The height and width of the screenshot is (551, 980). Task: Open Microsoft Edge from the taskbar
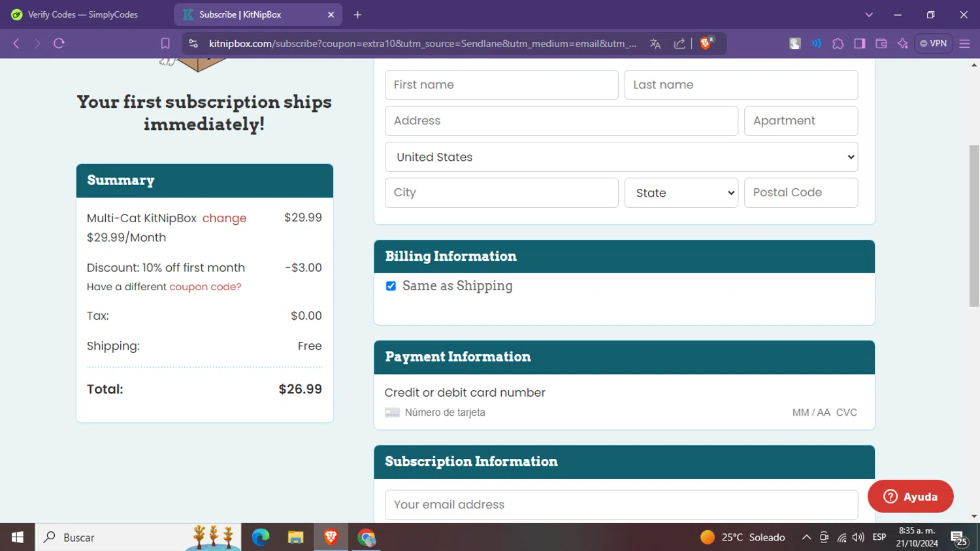[261, 537]
